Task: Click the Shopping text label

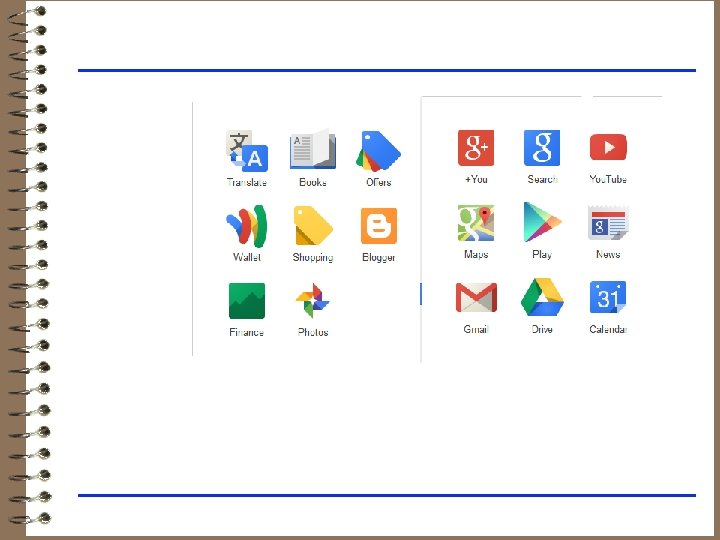Action: pos(313,258)
